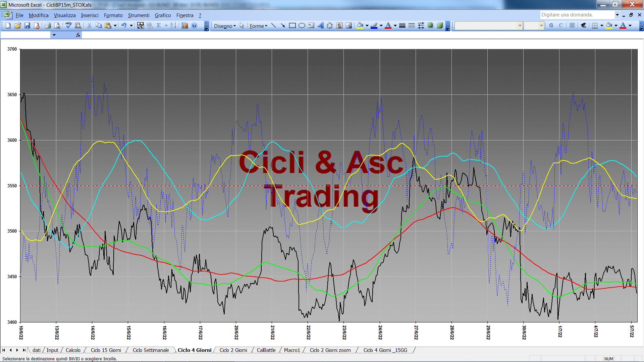Open the Forme shapes dropdown

click(x=258, y=26)
